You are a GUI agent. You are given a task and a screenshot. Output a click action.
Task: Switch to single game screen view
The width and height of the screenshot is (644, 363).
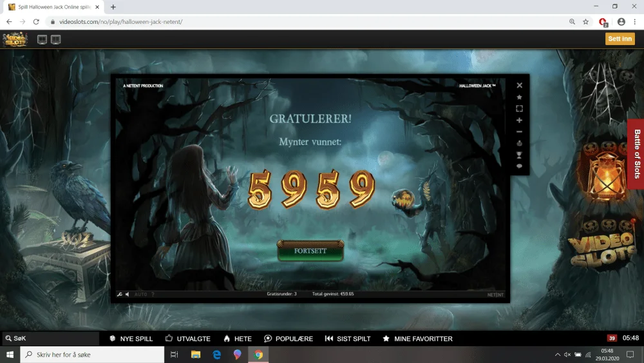tap(42, 39)
